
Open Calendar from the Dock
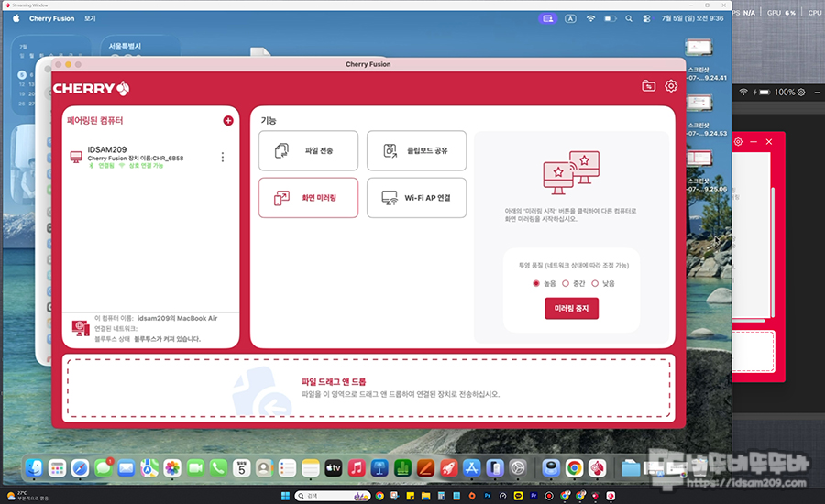(241, 467)
